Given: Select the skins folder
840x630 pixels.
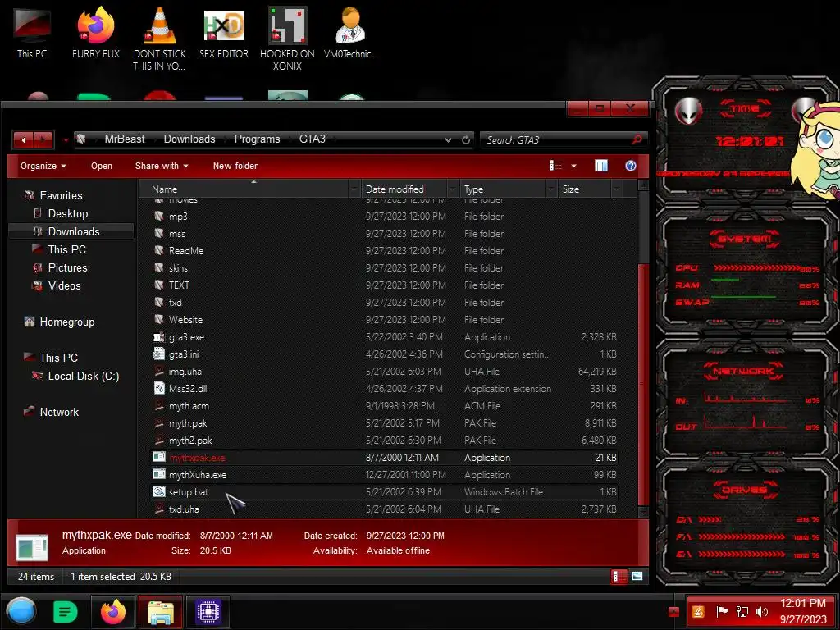Looking at the screenshot, I should [178, 268].
